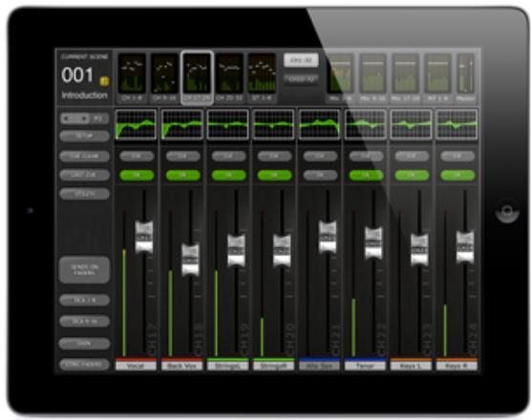Open the StringsR channel EQ graph
This screenshot has height=420, width=531.
click(x=274, y=124)
